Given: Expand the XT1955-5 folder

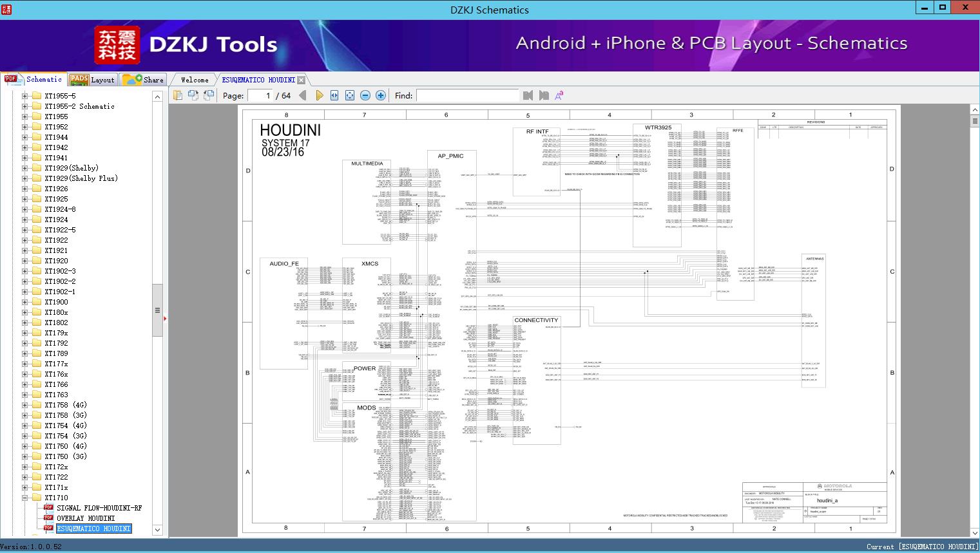Looking at the screenshot, I should [25, 96].
